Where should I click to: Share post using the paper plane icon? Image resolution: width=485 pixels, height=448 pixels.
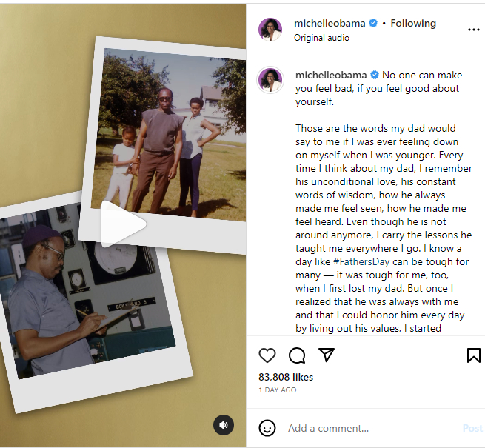[326, 355]
